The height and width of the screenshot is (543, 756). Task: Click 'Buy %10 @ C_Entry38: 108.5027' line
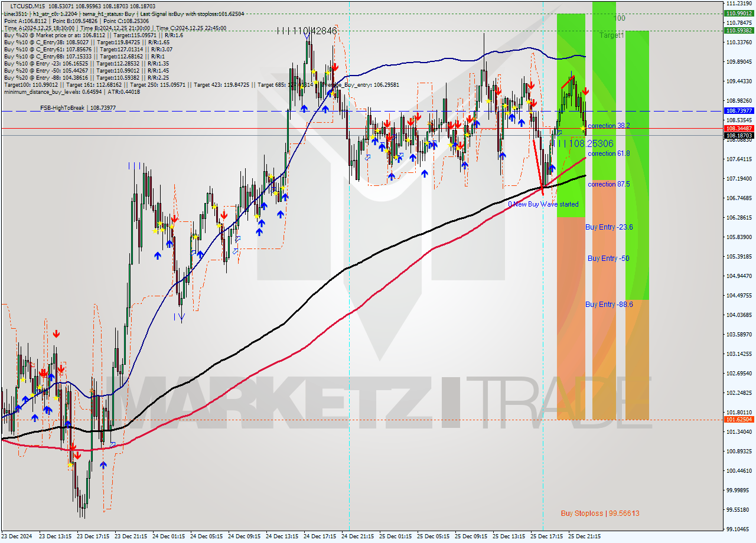pos(87,42)
